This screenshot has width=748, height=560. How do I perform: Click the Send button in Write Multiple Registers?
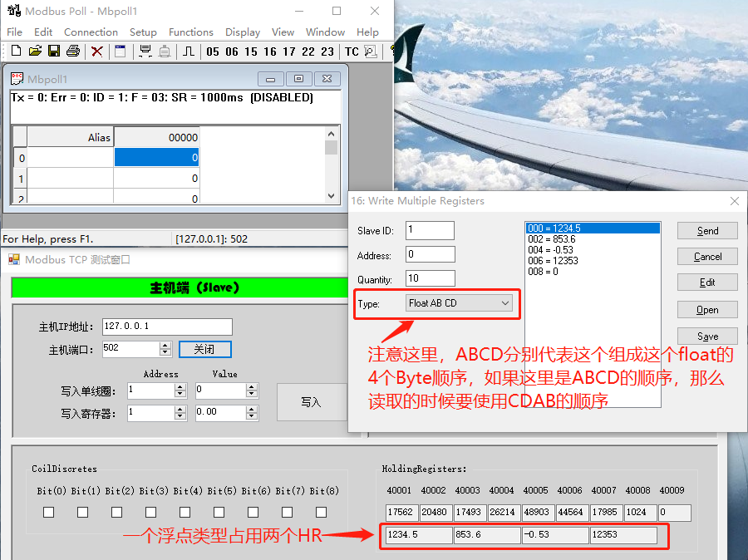click(x=707, y=230)
